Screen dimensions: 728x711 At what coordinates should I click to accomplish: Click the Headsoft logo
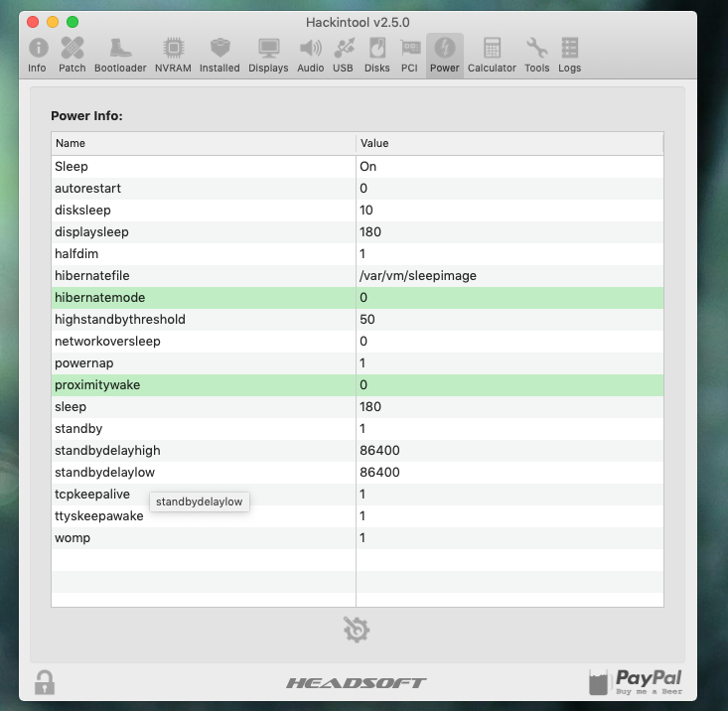coord(357,682)
